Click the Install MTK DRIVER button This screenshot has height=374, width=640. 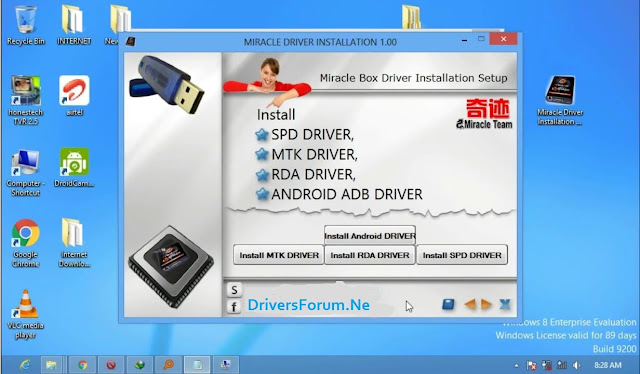coord(279,255)
